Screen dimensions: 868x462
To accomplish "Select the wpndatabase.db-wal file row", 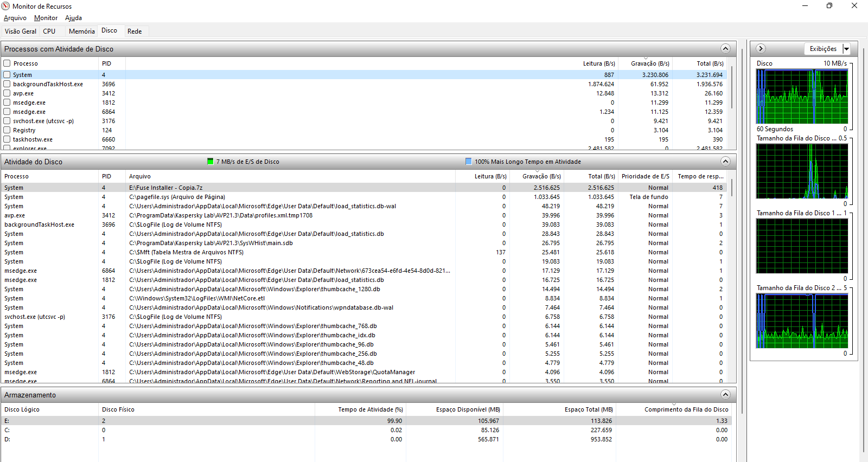I will pos(363,307).
